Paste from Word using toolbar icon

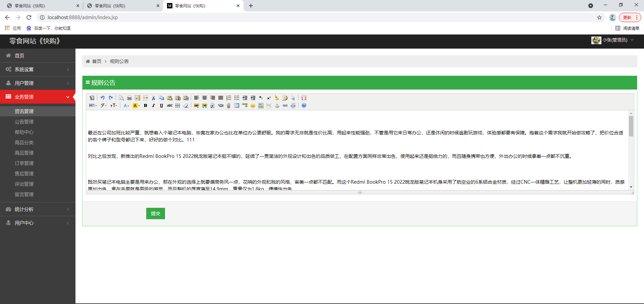point(186,98)
